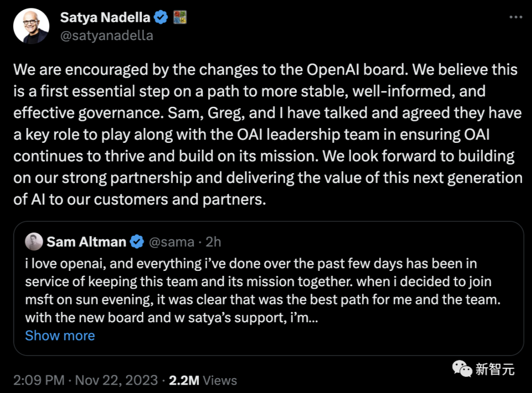Click the 2h timestamp on quoted tweet
This screenshot has width=532, height=393.
pos(213,242)
